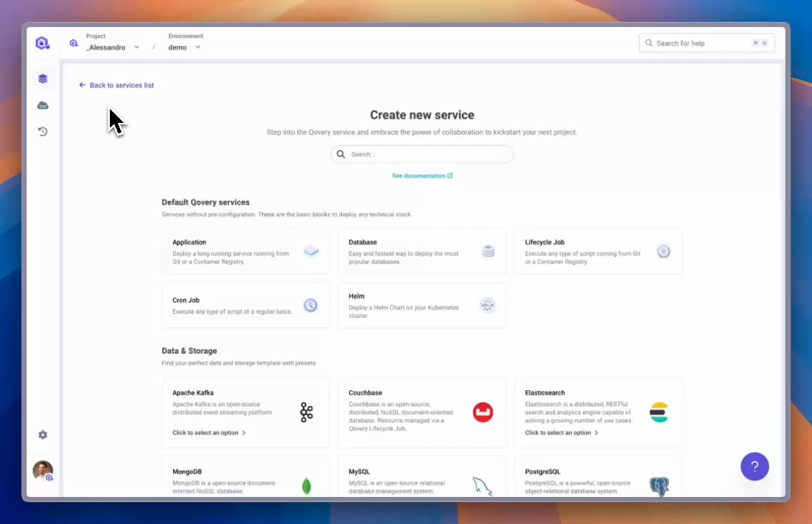Click the project icon beside _Alessandro
The height and width of the screenshot is (524, 812).
73,43
